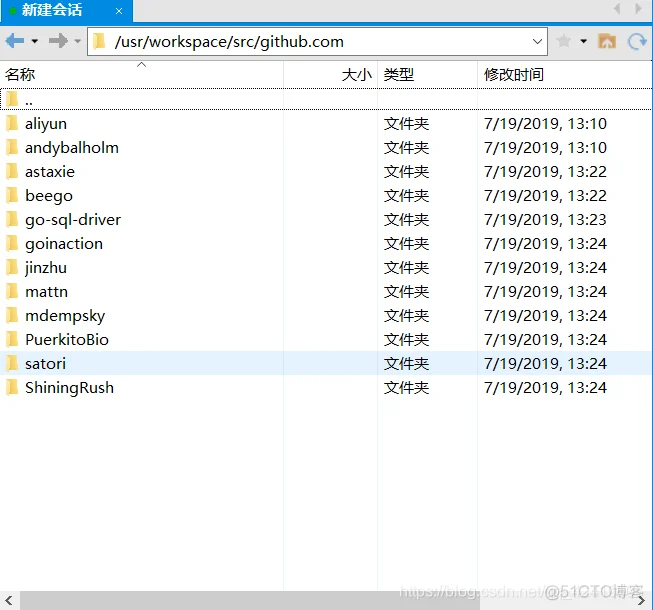
Task: Click the horizontal scrollbar thumb
Action: coord(250,600)
